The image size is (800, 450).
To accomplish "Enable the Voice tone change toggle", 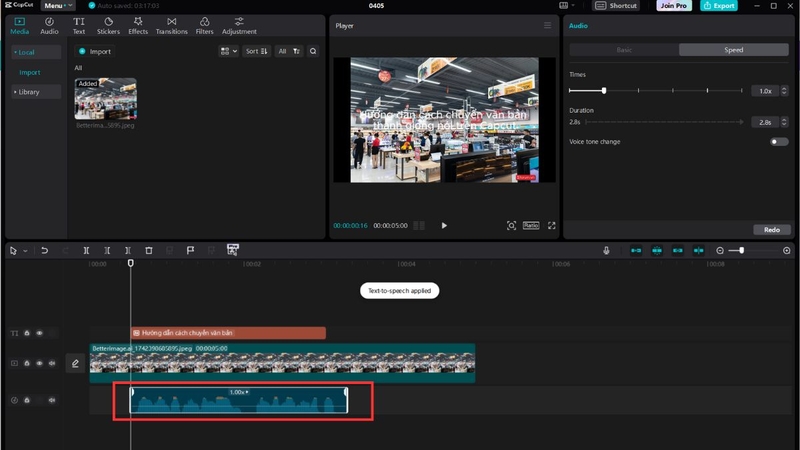I will pos(779,142).
